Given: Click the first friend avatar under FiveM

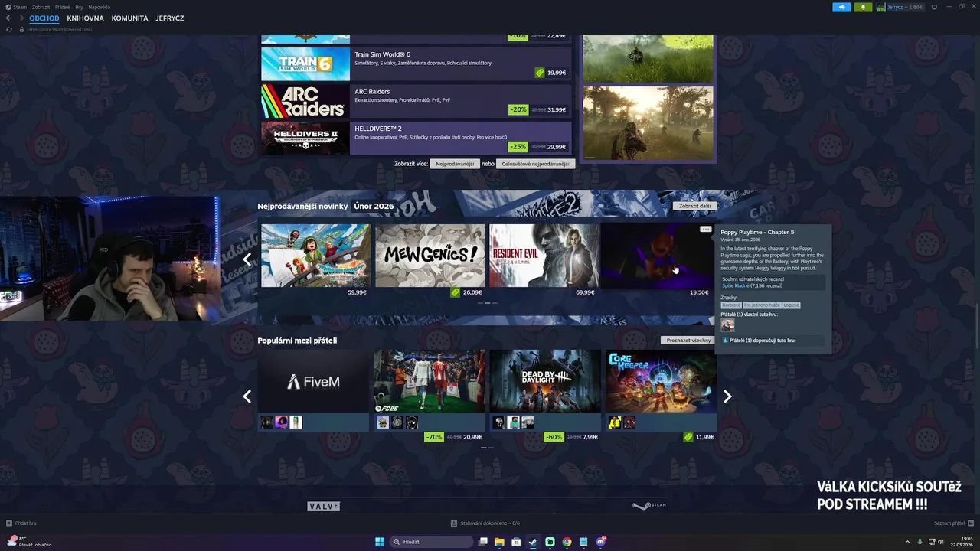Looking at the screenshot, I should 267,422.
